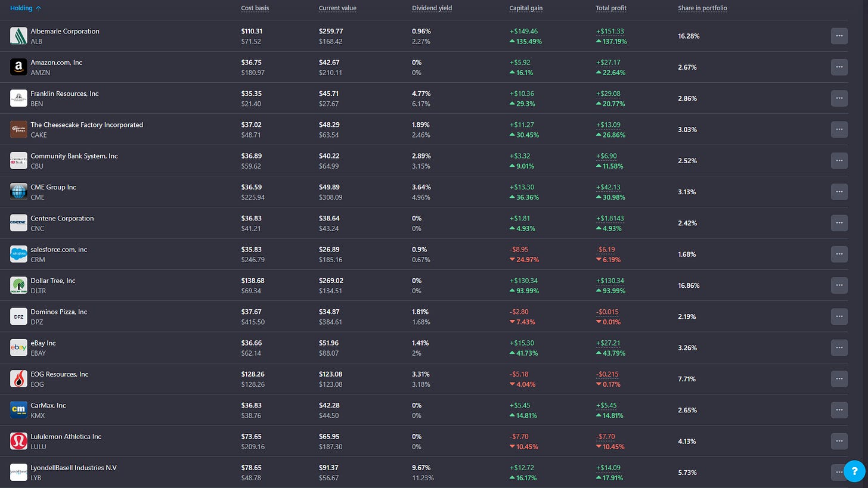Open the more options menu for CME Group
This screenshot has height=488, width=868.
pyautogui.click(x=839, y=192)
